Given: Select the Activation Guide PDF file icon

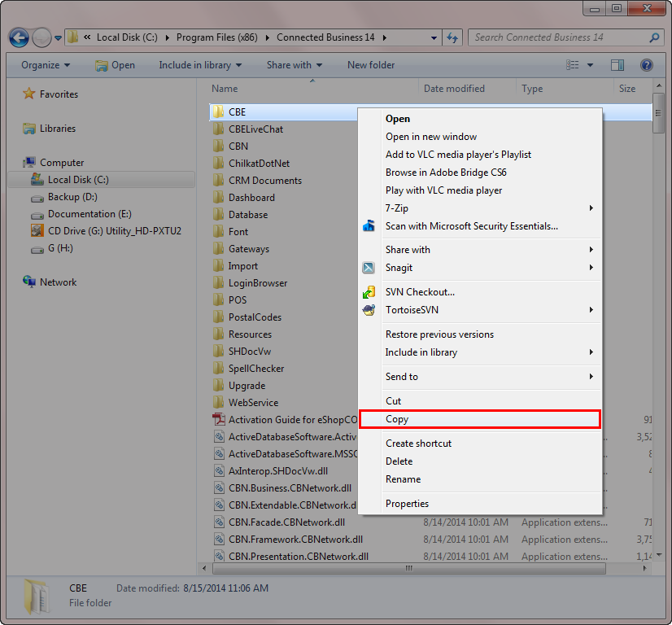Looking at the screenshot, I should 218,420.
